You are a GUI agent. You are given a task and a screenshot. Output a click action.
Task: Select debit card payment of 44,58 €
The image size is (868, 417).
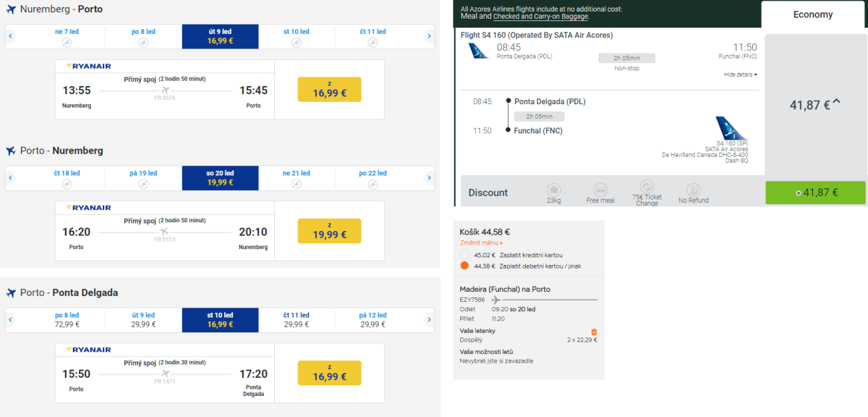[x=465, y=266]
